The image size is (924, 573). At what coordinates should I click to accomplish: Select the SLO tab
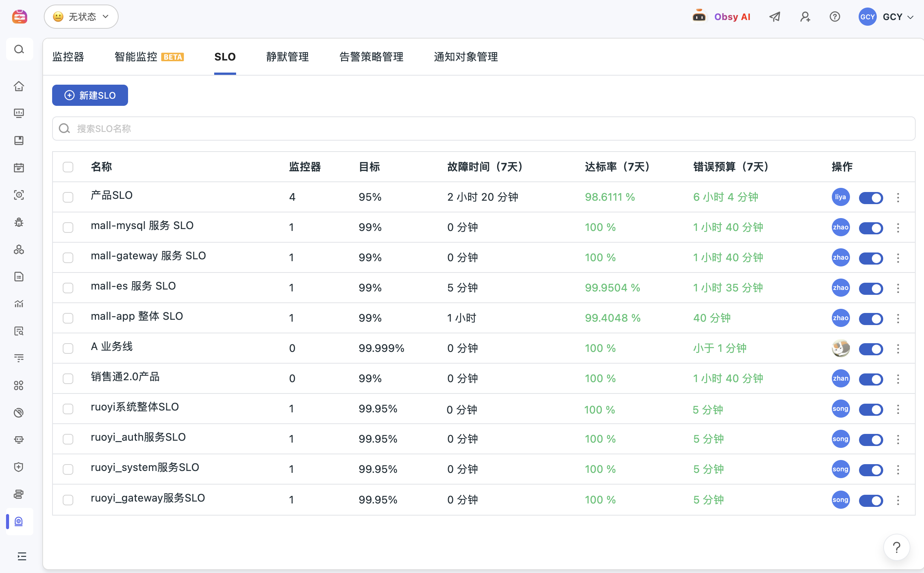225,57
